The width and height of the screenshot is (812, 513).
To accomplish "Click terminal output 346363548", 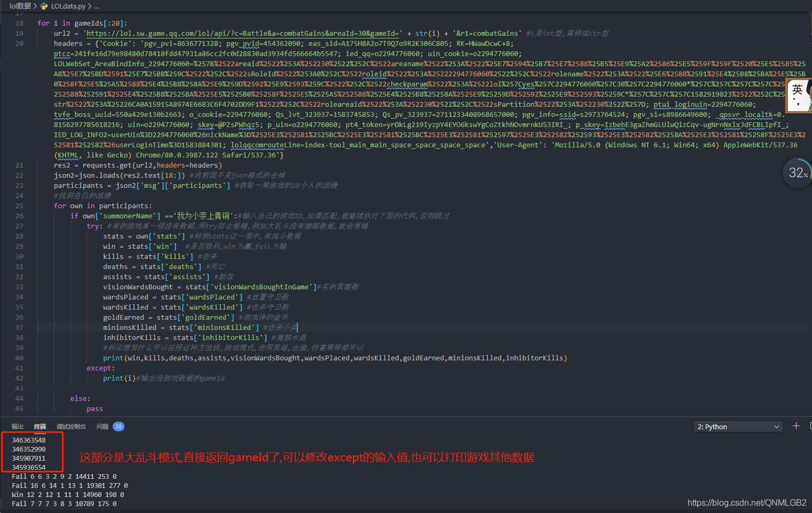I will coord(29,440).
